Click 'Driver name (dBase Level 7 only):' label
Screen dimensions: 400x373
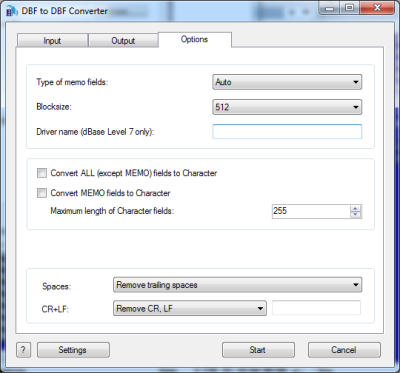click(x=96, y=132)
